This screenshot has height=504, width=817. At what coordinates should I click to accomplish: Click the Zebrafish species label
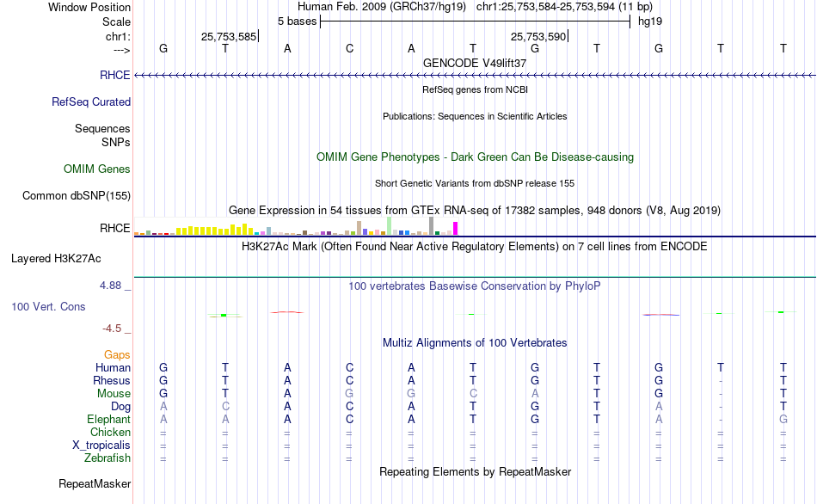107,458
